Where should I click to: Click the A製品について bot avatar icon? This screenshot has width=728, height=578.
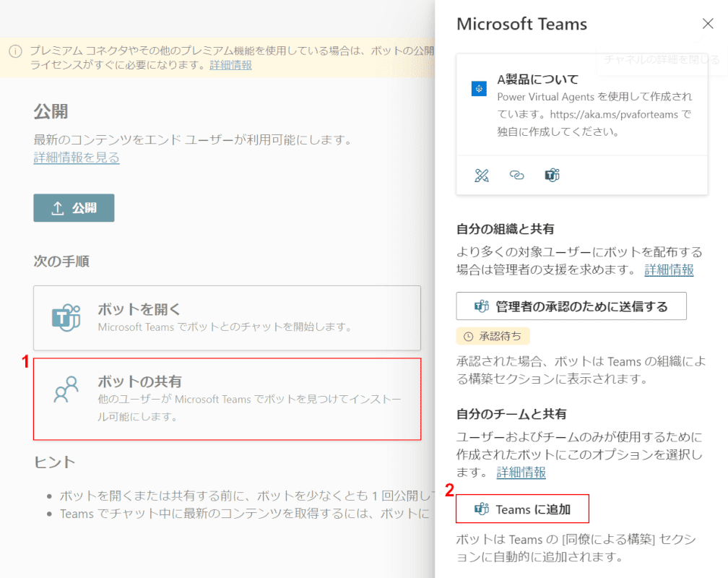point(479,88)
